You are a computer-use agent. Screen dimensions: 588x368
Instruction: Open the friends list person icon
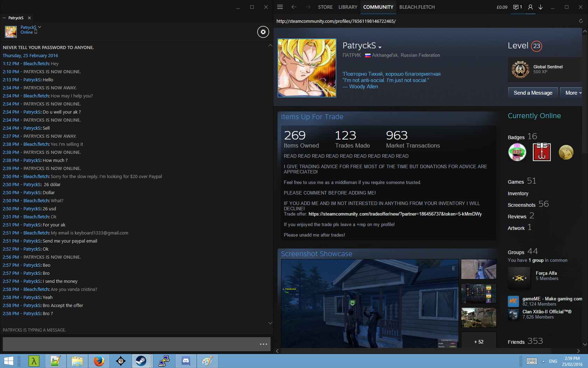point(531,7)
